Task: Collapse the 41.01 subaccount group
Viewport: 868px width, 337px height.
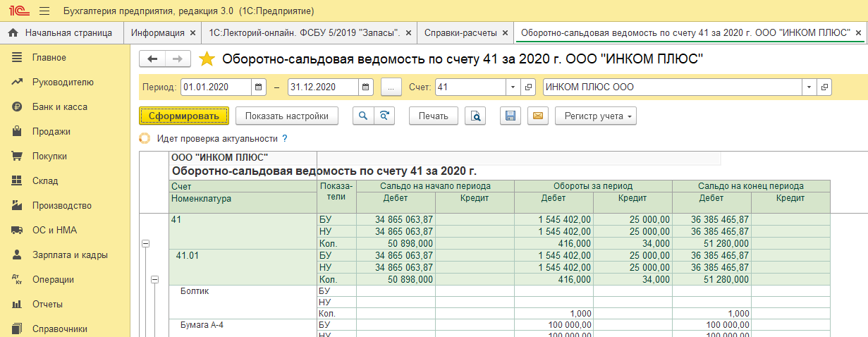Action: click(156, 279)
